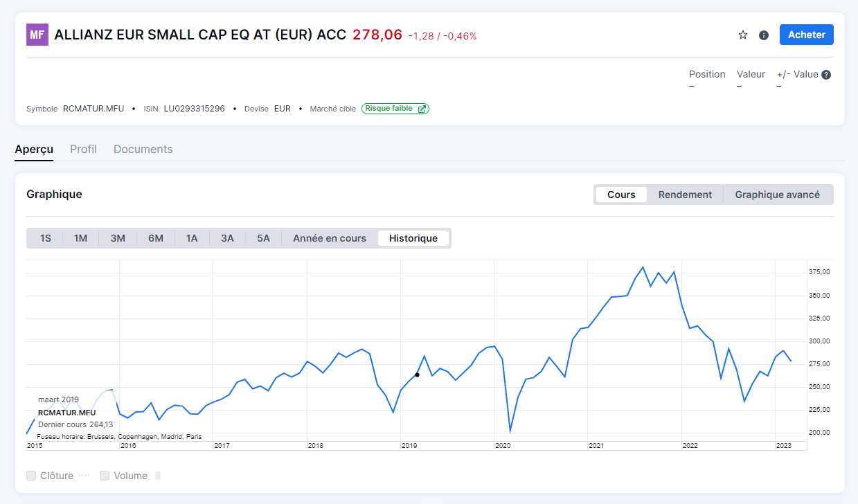The width and height of the screenshot is (858, 504).
Task: Switch chart to Rendement view
Action: point(685,195)
